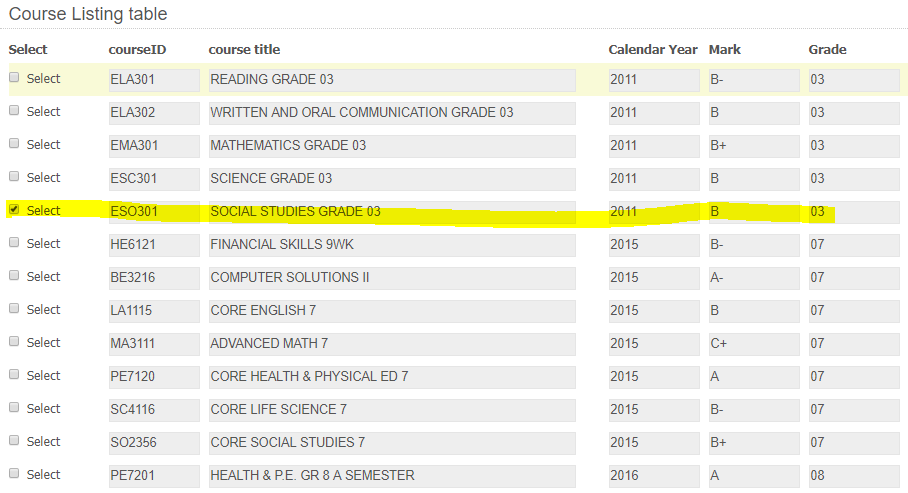Enable the checkbox next to ESC301

click(x=14, y=176)
